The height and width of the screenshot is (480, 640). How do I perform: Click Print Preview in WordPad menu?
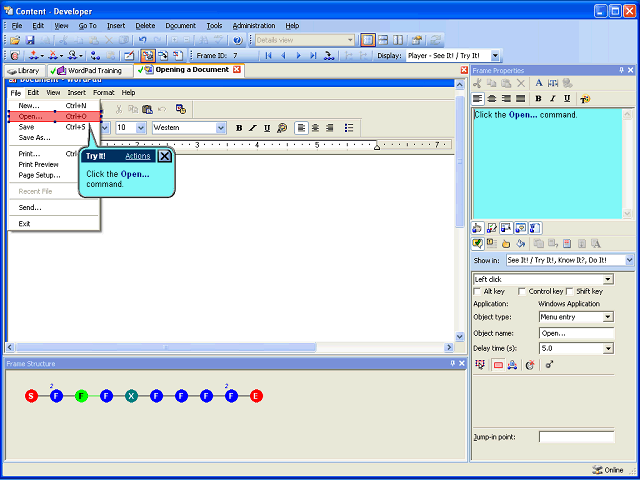click(x=38, y=164)
